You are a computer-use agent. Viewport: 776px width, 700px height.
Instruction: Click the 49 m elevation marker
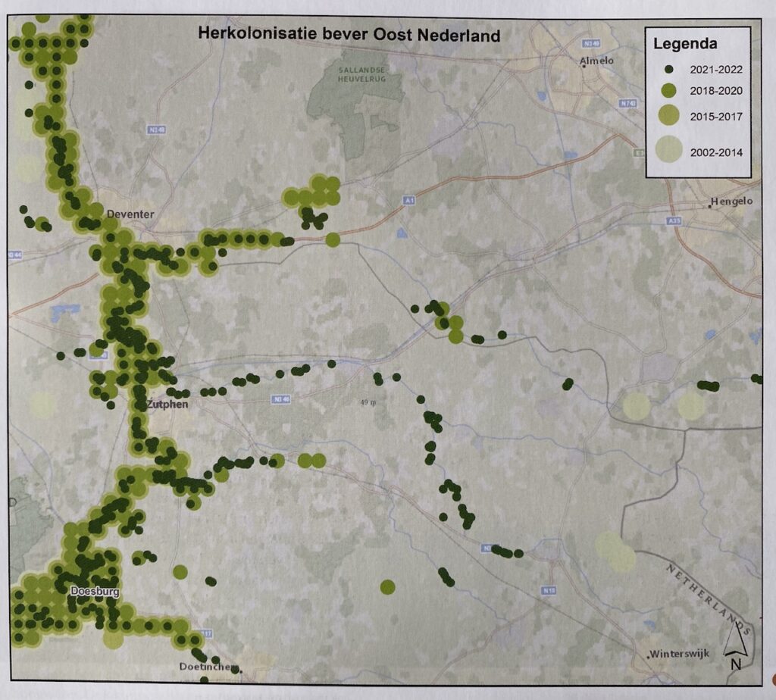[x=368, y=403]
